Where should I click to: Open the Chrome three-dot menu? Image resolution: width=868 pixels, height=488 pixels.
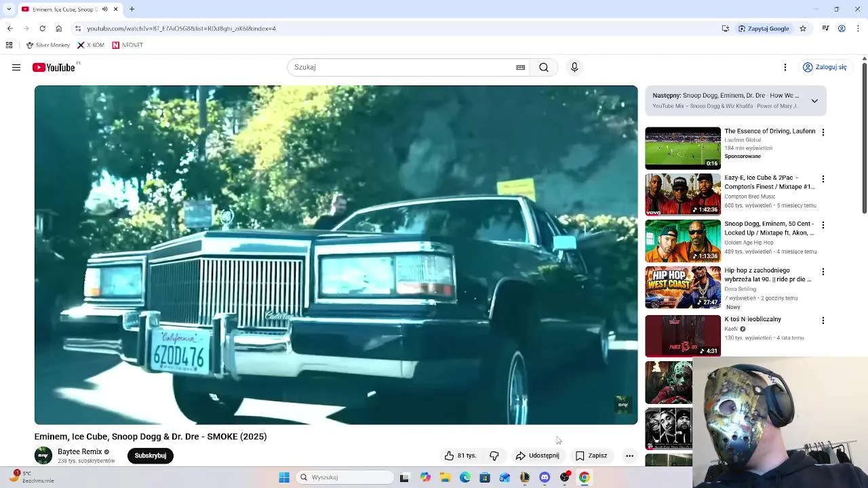click(x=858, y=28)
